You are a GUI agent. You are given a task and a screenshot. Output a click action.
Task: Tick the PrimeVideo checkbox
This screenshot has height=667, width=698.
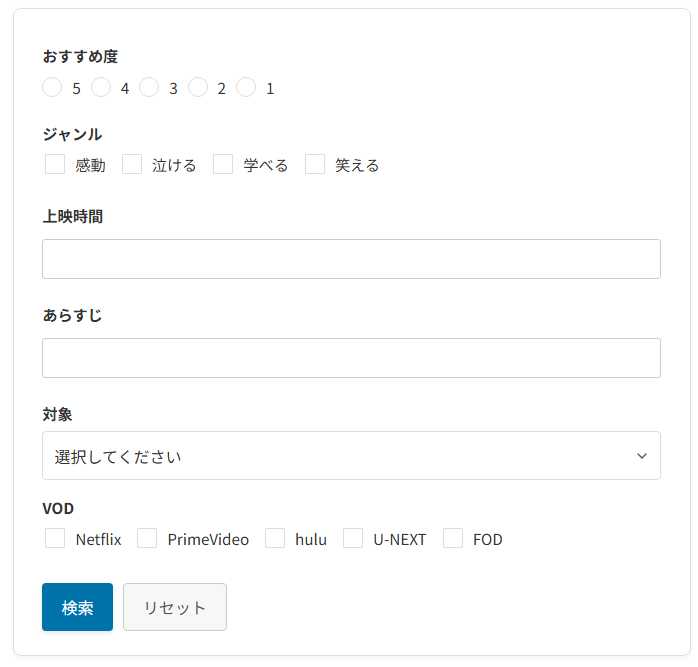tap(147, 538)
